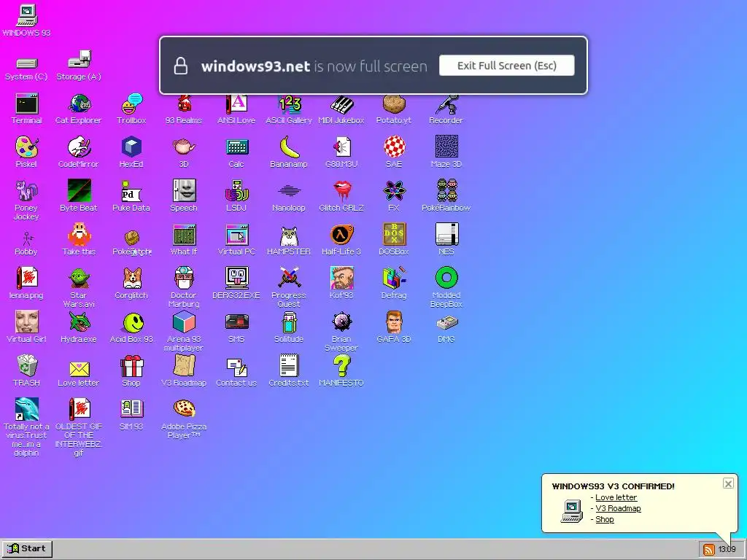The height and width of the screenshot is (560, 747).
Task: Open the 3D teapot icon
Action: (184, 147)
